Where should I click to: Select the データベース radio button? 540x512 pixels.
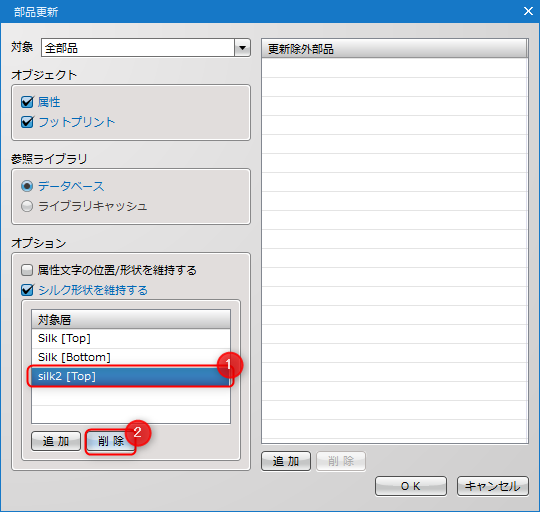tap(27, 186)
